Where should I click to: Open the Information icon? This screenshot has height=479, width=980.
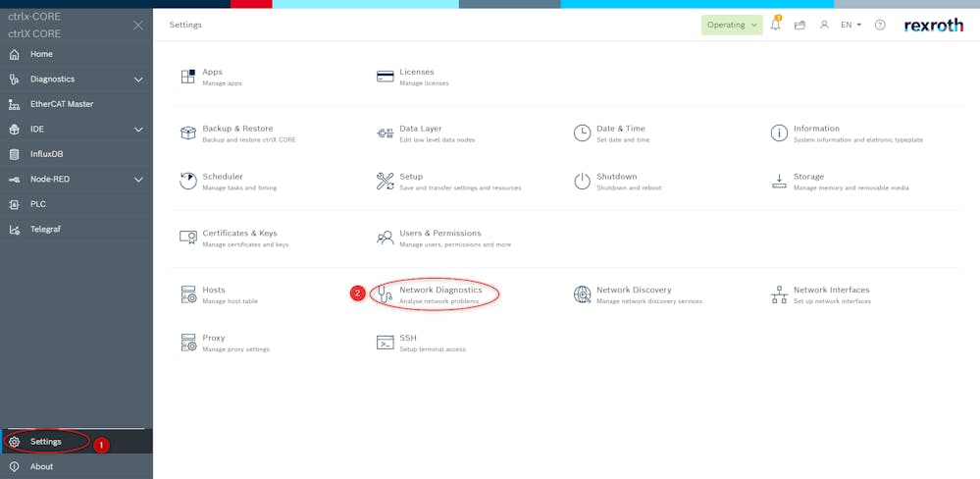(x=779, y=133)
